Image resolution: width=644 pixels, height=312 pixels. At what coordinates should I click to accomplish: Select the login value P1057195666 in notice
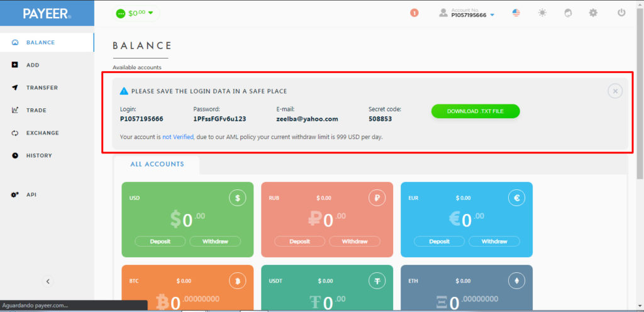142,119
